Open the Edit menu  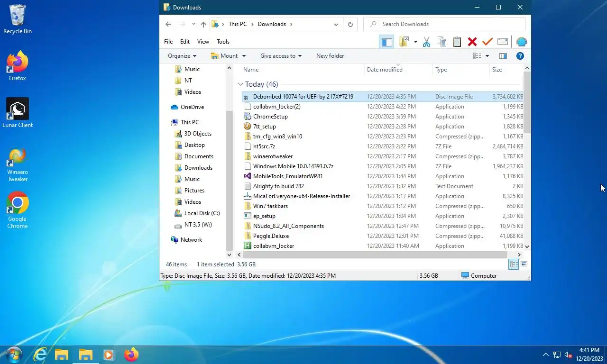point(185,42)
